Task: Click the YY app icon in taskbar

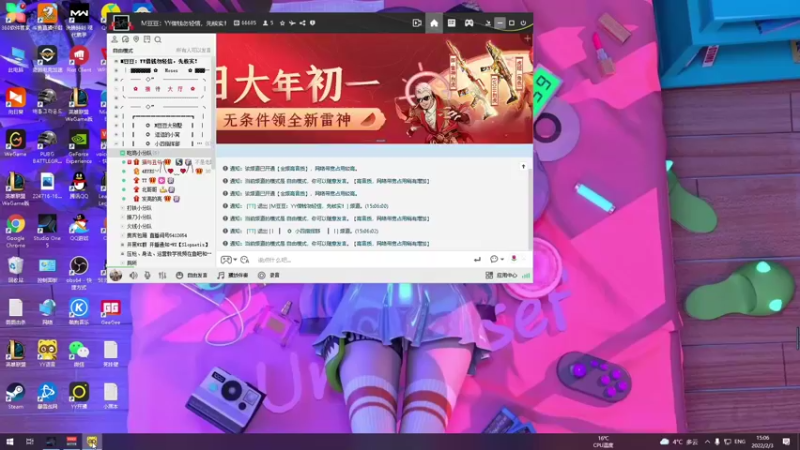Action: (x=92, y=442)
